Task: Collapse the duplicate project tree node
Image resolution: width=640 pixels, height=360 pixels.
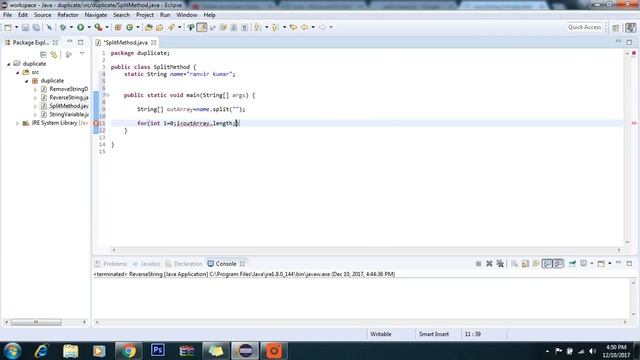Action: pyautogui.click(x=9, y=64)
